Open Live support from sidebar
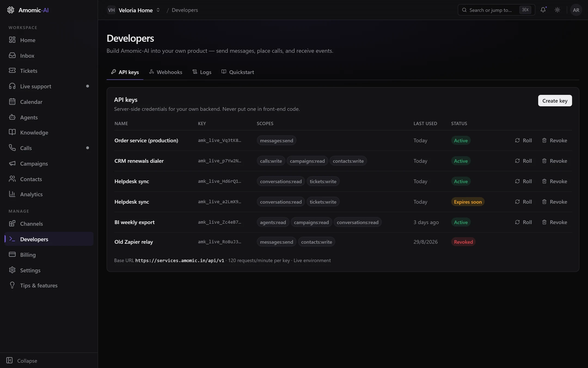This screenshot has width=588, height=368. (49, 86)
